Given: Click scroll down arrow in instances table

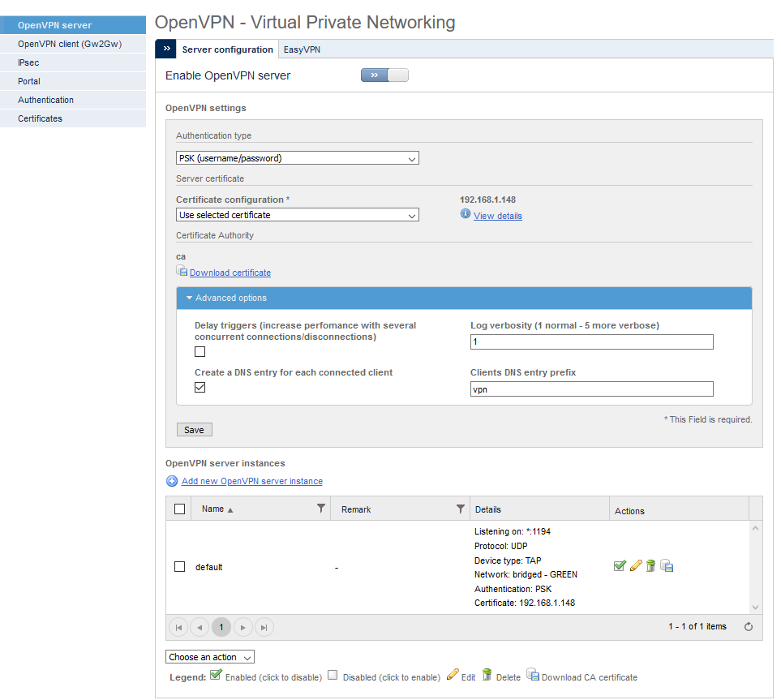Looking at the screenshot, I should click(x=756, y=608).
